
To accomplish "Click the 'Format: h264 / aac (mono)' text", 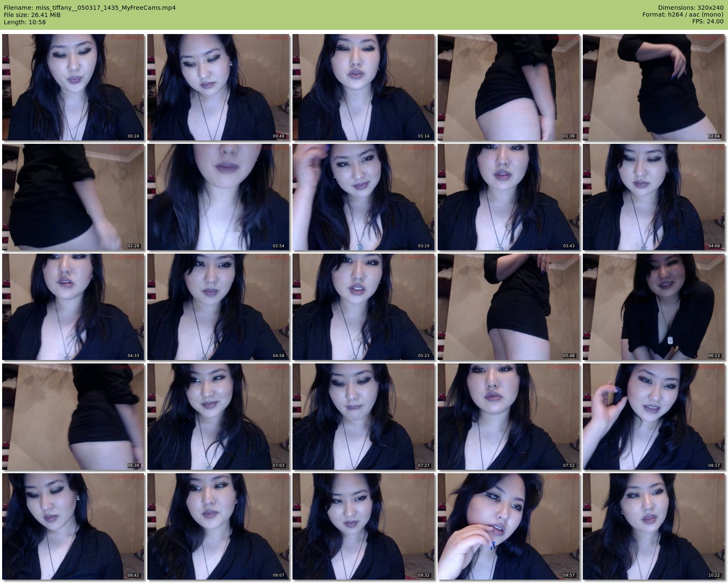I will [x=683, y=15].
